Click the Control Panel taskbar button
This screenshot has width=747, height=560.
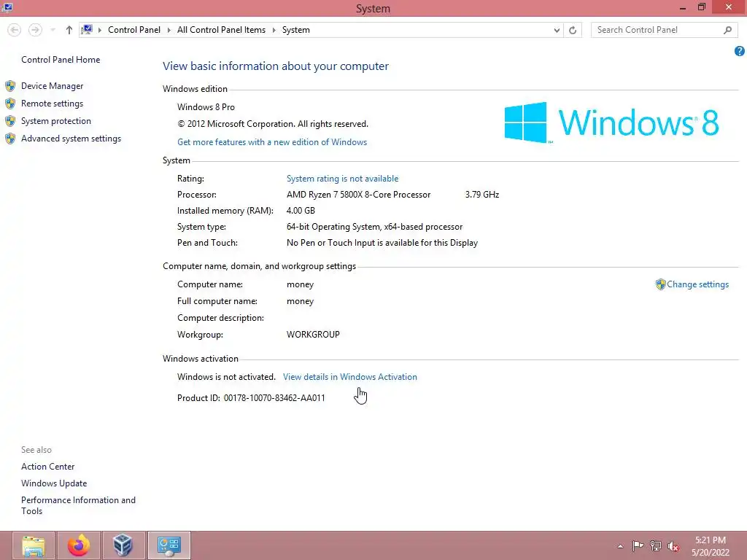pos(169,545)
